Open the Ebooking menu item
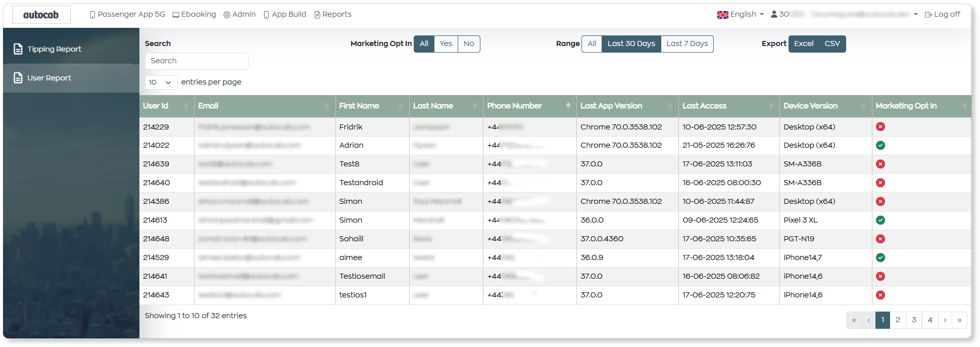This screenshot has width=980, height=347. (194, 15)
